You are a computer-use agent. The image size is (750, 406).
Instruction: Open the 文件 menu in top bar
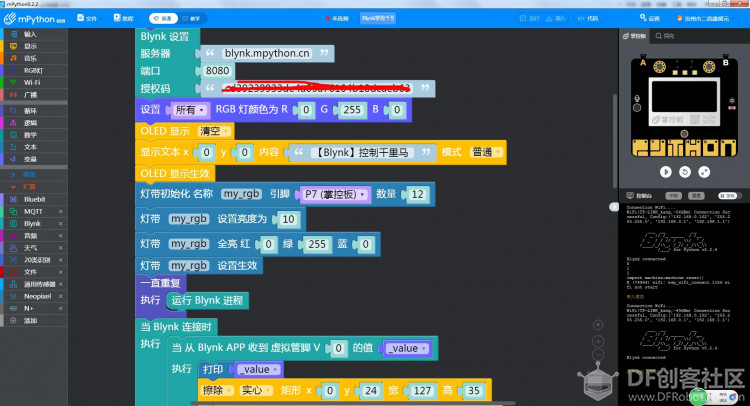(x=87, y=18)
